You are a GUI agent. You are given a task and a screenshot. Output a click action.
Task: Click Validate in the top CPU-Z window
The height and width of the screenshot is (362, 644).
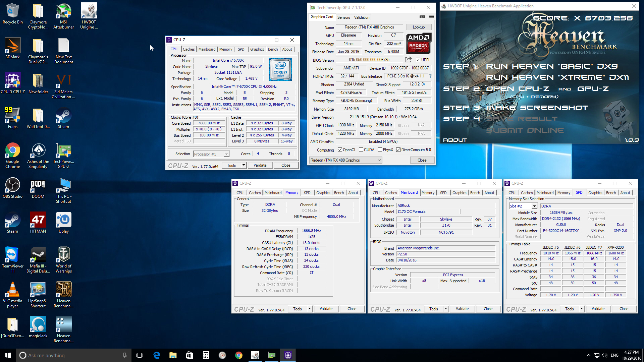point(260,165)
